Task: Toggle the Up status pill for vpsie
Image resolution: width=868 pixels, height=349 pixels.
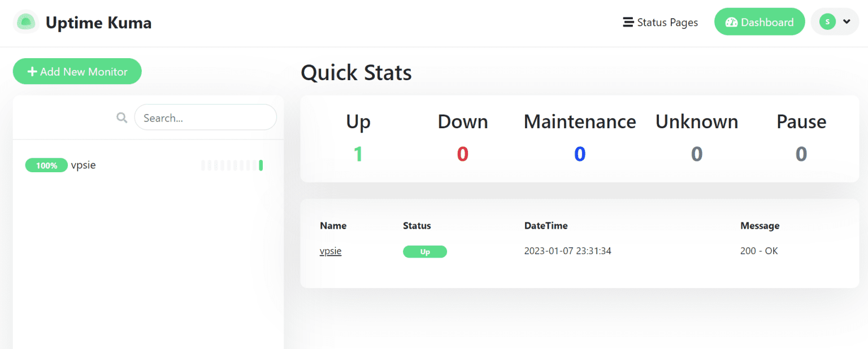Action: pos(425,251)
